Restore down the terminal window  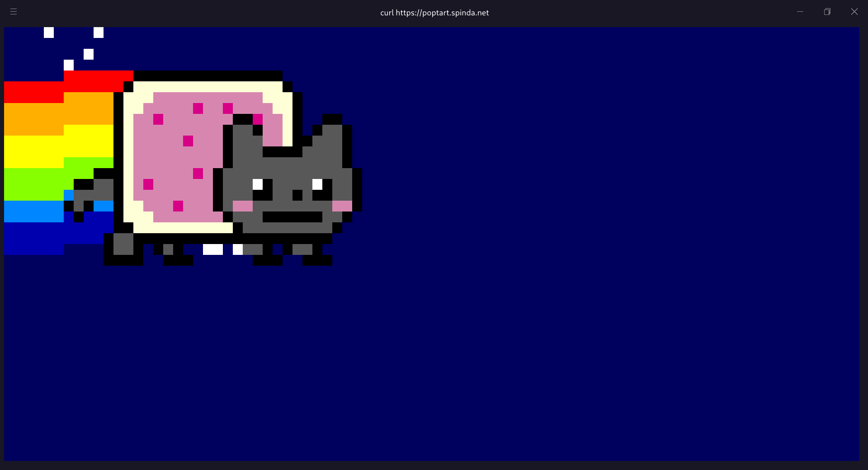click(x=827, y=12)
